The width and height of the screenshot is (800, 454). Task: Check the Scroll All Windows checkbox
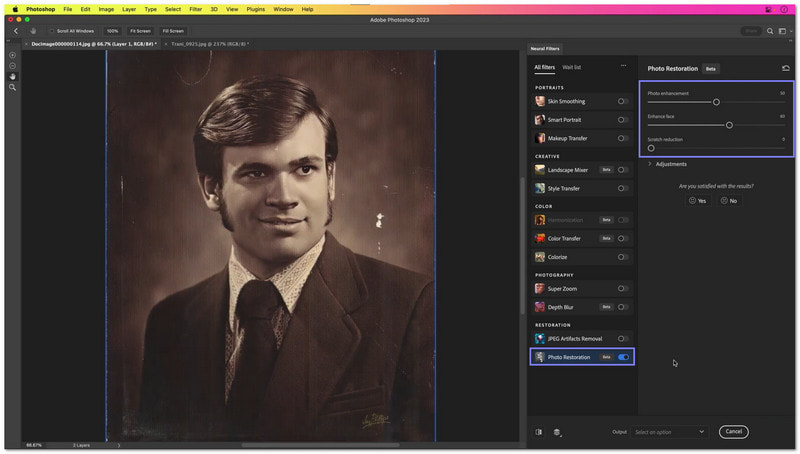(x=52, y=31)
